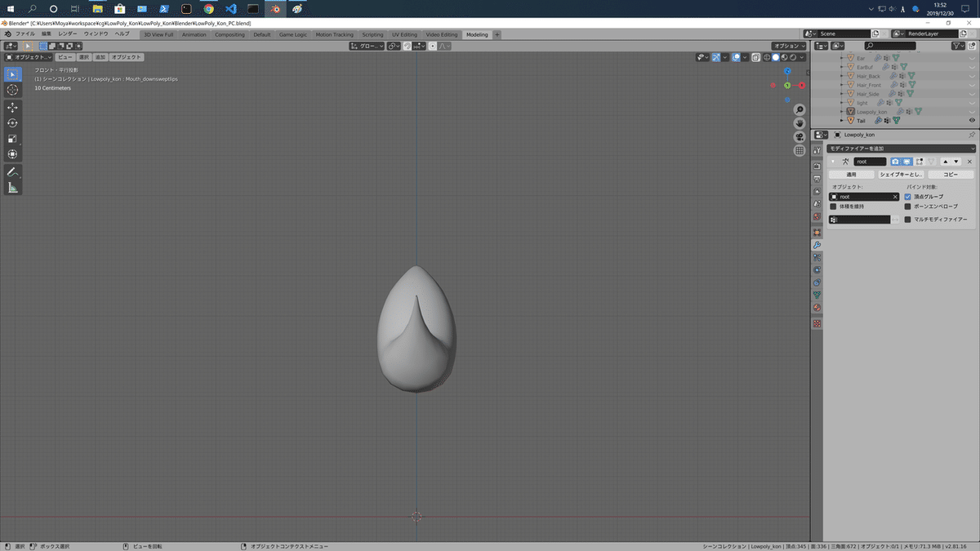
Task: Open the Object properties tab
Action: click(817, 233)
